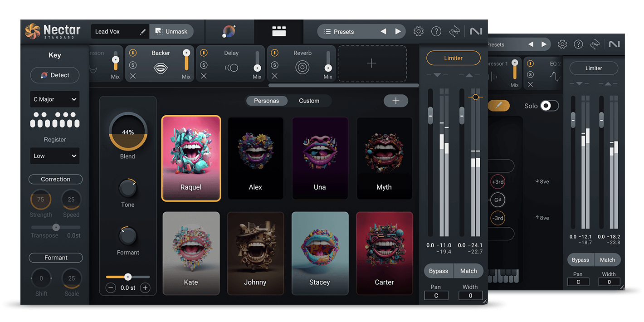Add a module in the empty dashed slot
The width and height of the screenshot is (644, 322).
point(372,63)
